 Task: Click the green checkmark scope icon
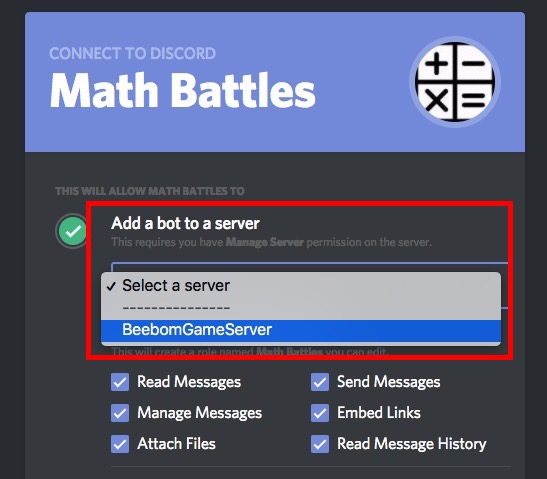(x=73, y=231)
